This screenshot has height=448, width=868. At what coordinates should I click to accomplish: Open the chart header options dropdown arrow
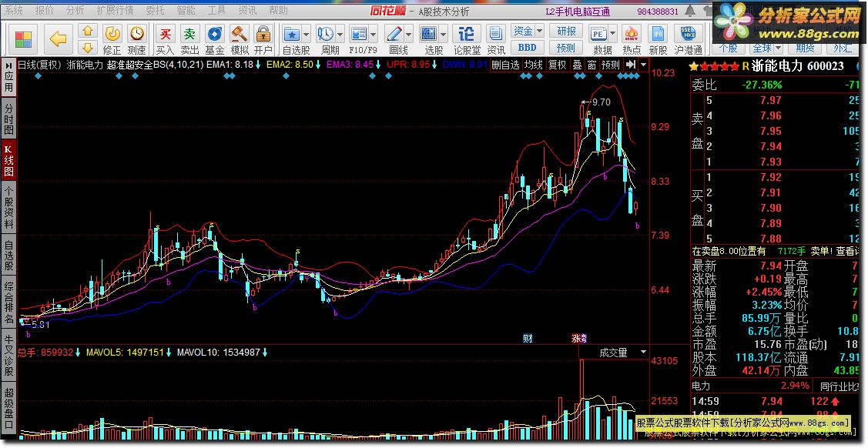pos(642,65)
